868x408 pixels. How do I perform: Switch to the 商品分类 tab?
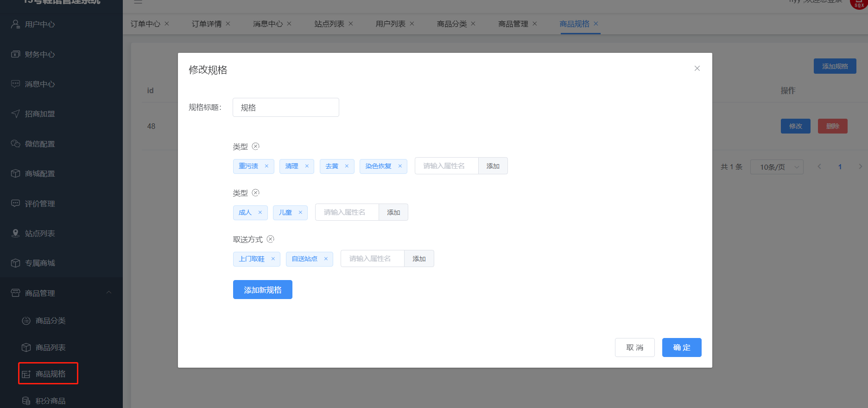point(452,24)
